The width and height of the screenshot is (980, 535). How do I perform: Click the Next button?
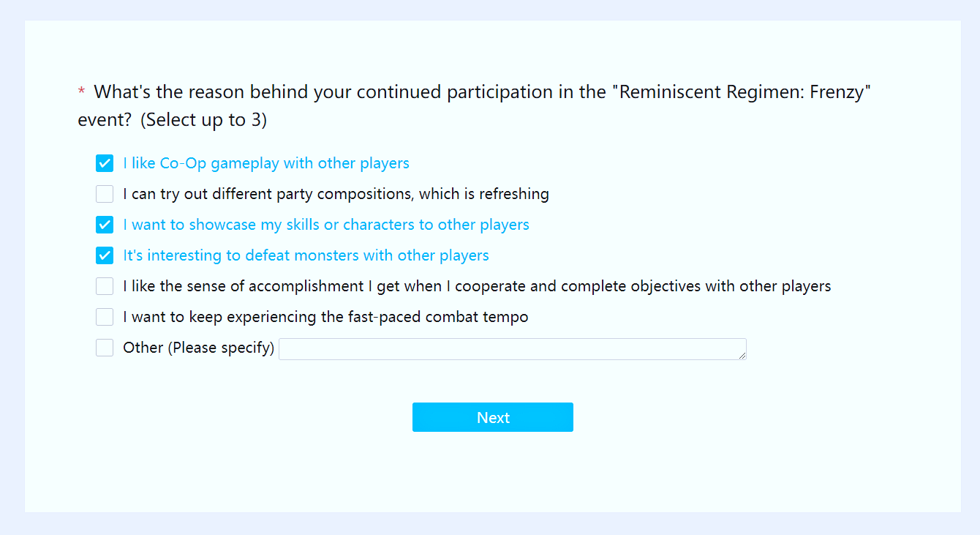[x=493, y=417]
